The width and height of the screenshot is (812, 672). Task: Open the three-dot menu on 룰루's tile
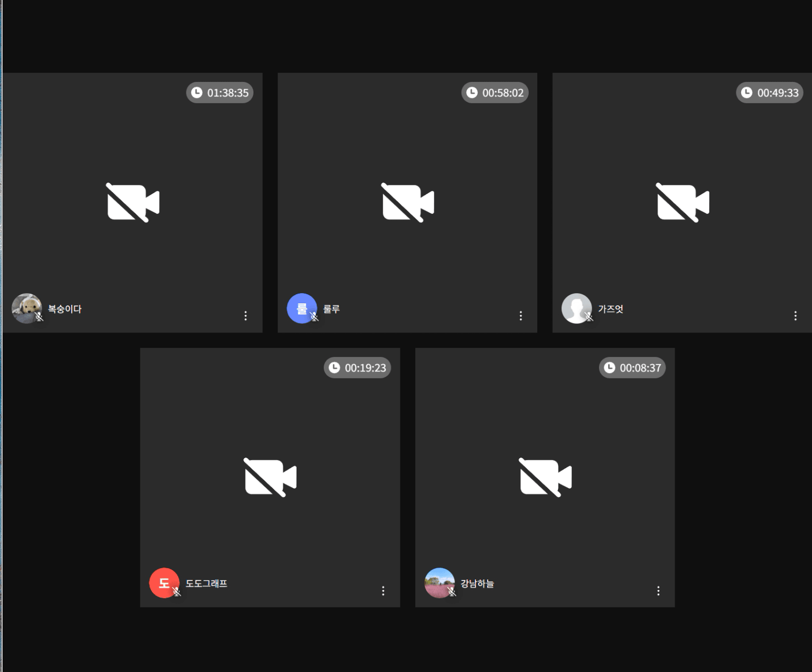pyautogui.click(x=521, y=316)
